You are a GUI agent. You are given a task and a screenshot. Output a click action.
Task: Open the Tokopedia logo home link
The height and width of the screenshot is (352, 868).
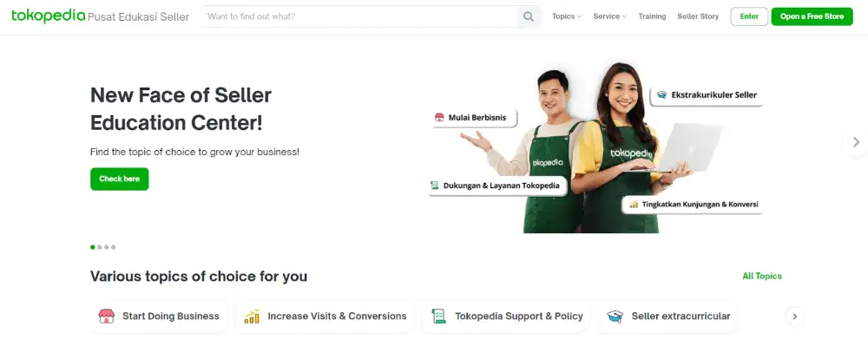pos(48,16)
